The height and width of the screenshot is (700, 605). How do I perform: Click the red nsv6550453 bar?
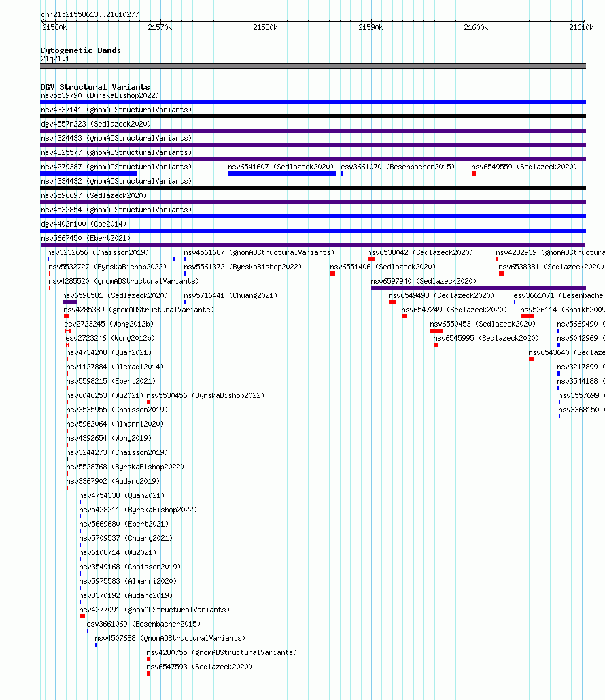point(436,331)
